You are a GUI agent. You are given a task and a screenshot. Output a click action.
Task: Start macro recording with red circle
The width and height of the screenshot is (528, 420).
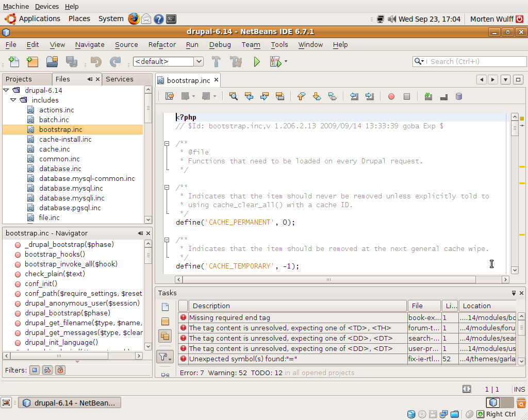coord(391,96)
